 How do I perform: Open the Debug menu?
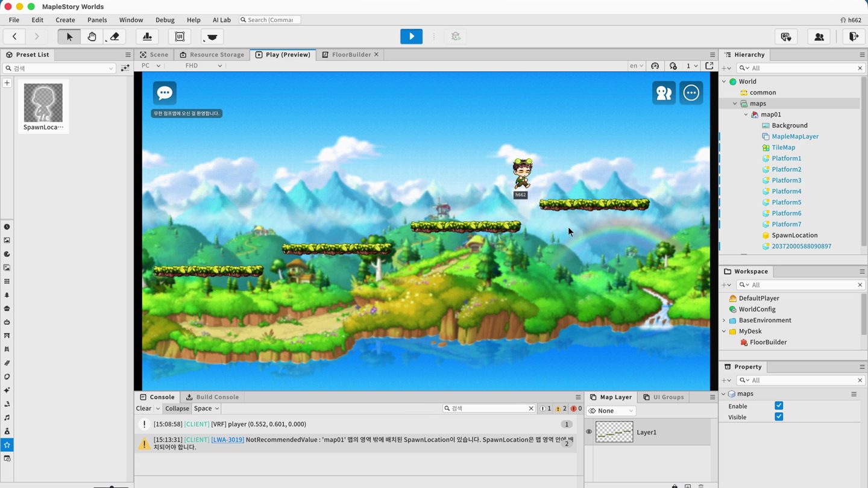(x=165, y=20)
